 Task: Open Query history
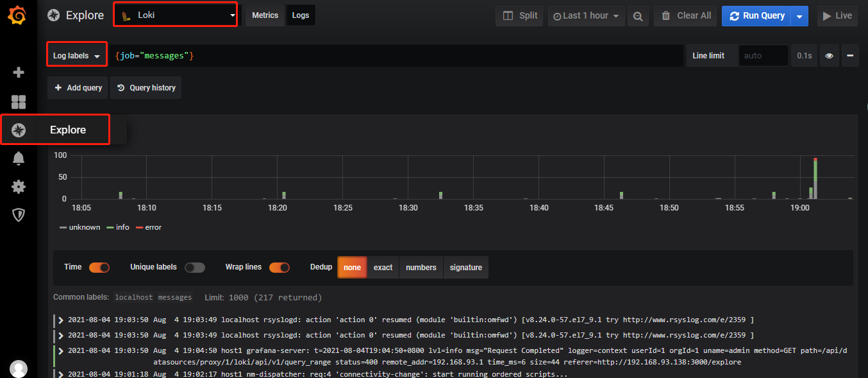tap(146, 88)
